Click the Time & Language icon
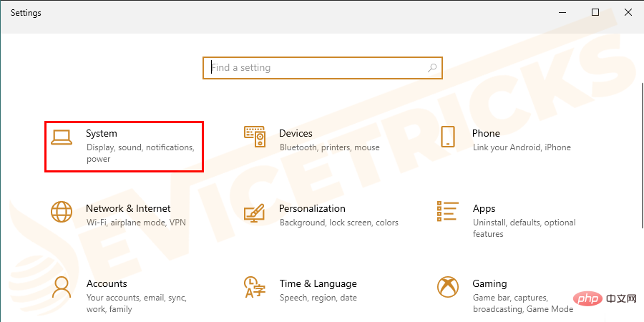This screenshot has width=644, height=322. coord(255,287)
